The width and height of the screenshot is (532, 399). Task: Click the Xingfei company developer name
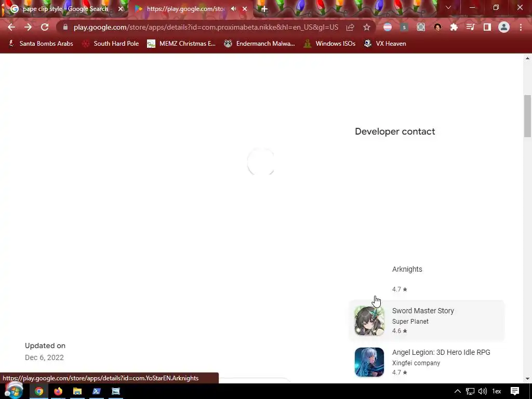[x=416, y=363]
